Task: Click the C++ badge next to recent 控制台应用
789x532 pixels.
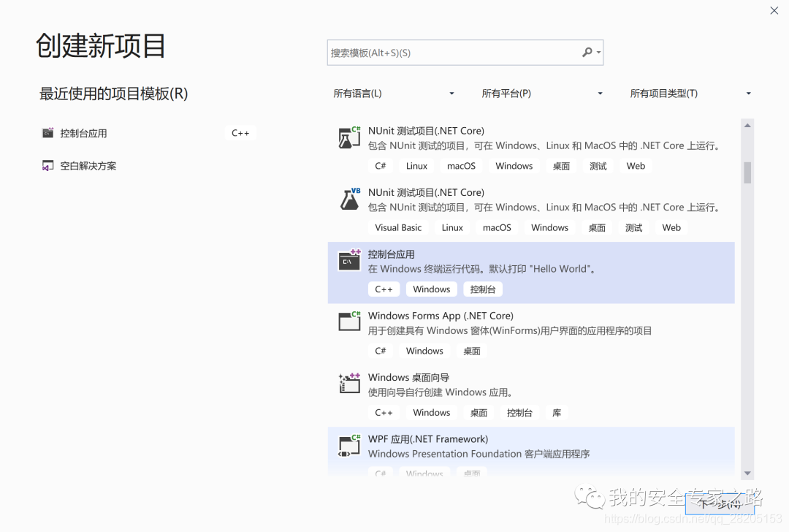Action: point(240,134)
